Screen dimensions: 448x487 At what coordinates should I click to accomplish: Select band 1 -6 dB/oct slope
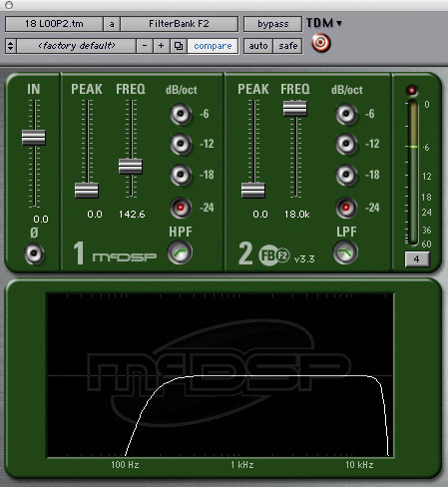pos(181,114)
